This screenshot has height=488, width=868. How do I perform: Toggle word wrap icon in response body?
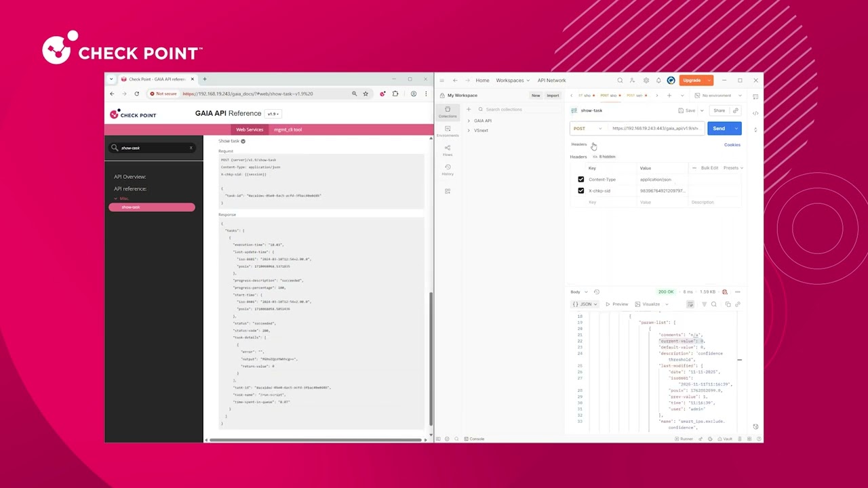tap(690, 304)
